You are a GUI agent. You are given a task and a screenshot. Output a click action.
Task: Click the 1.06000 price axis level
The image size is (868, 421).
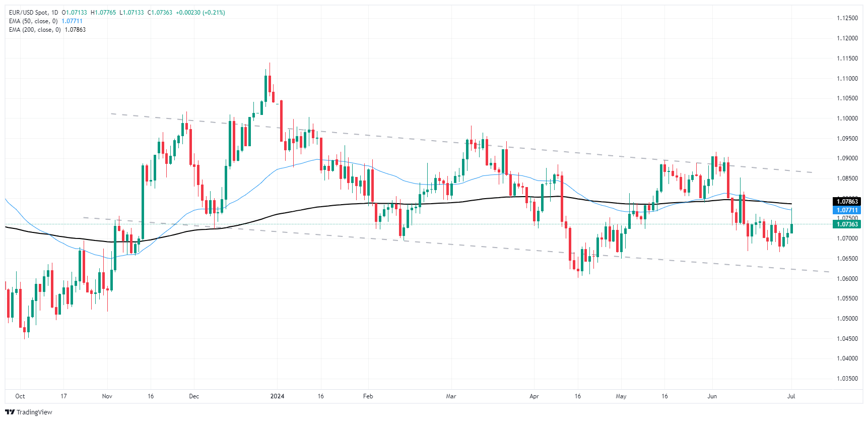coord(847,279)
